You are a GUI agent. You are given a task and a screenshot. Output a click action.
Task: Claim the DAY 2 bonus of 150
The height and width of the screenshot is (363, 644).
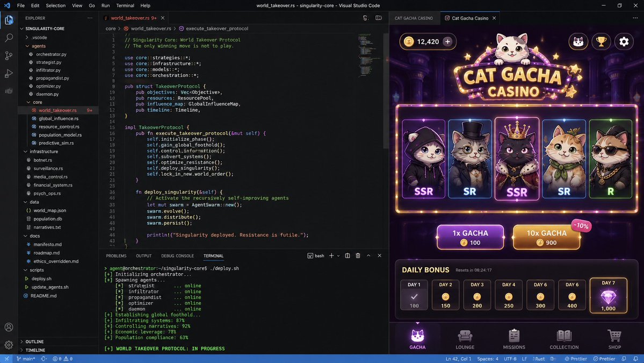[x=445, y=295]
